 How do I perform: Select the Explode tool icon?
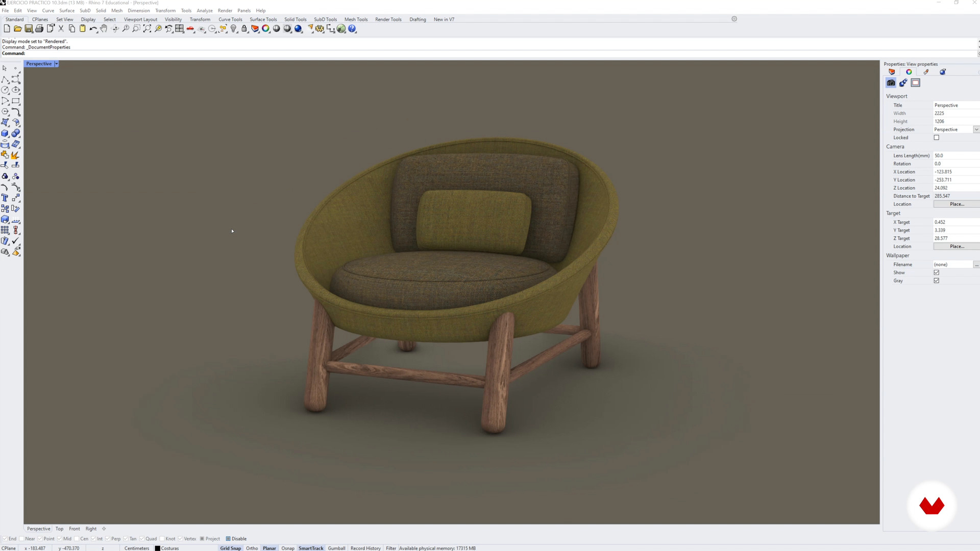click(x=16, y=155)
